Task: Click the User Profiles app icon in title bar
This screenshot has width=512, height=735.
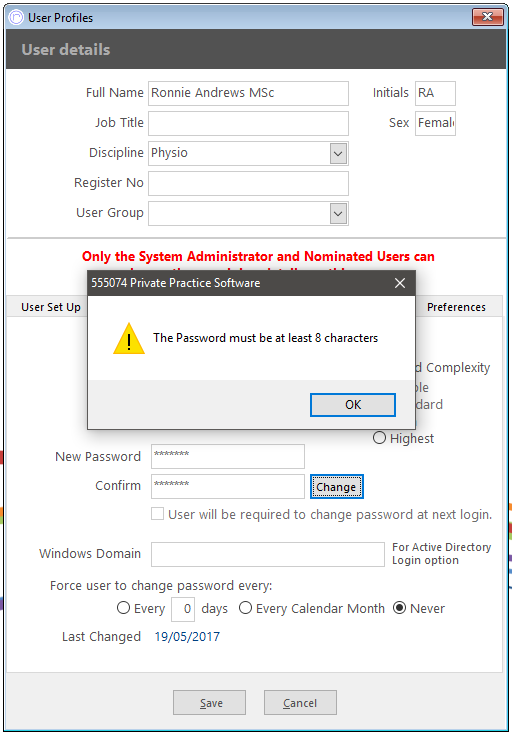Action: (16, 18)
